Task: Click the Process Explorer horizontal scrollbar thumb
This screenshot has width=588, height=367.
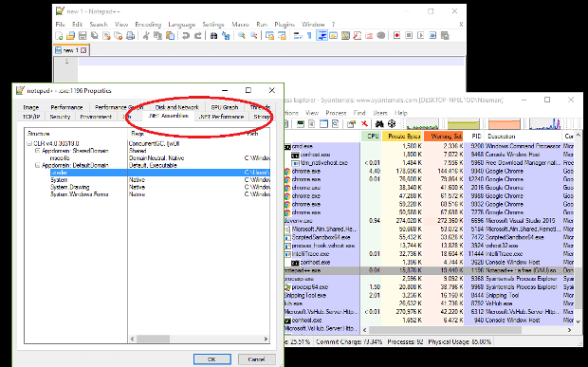Action: pos(445,330)
